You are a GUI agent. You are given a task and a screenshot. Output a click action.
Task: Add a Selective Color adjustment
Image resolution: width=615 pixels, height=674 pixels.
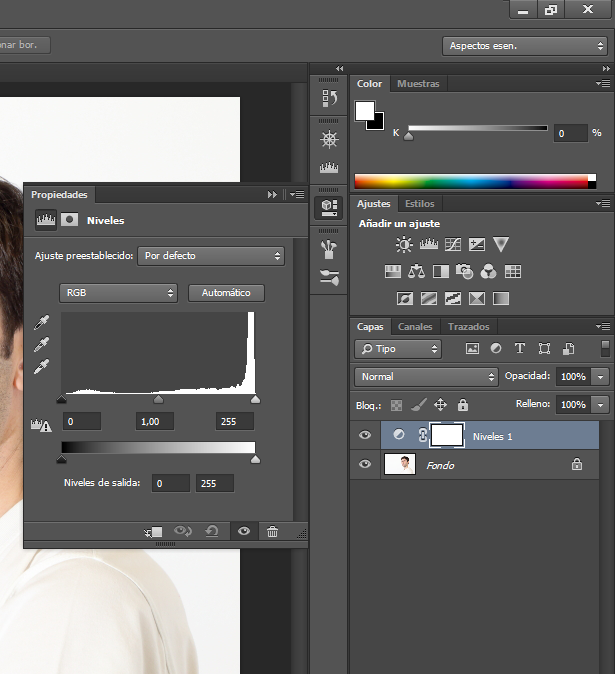pos(477,298)
